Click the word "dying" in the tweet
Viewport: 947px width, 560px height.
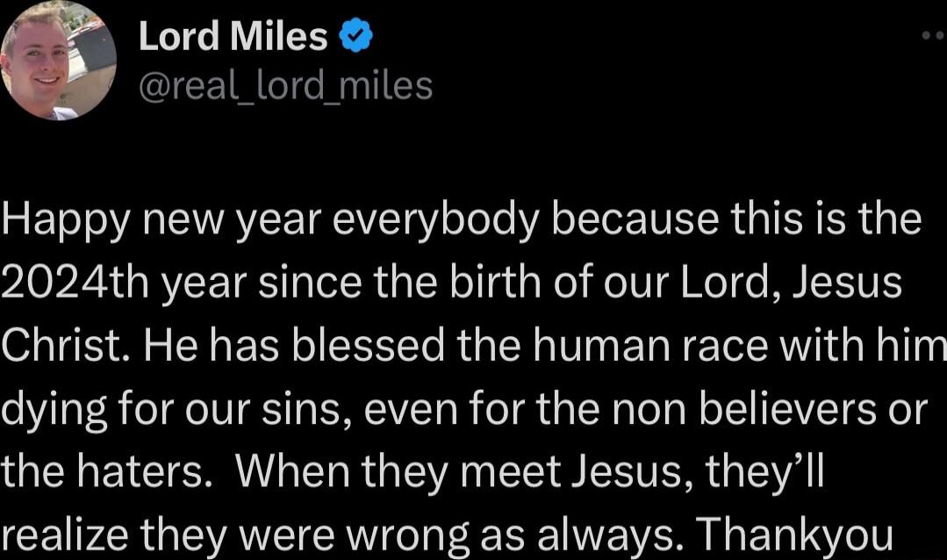[54, 409]
